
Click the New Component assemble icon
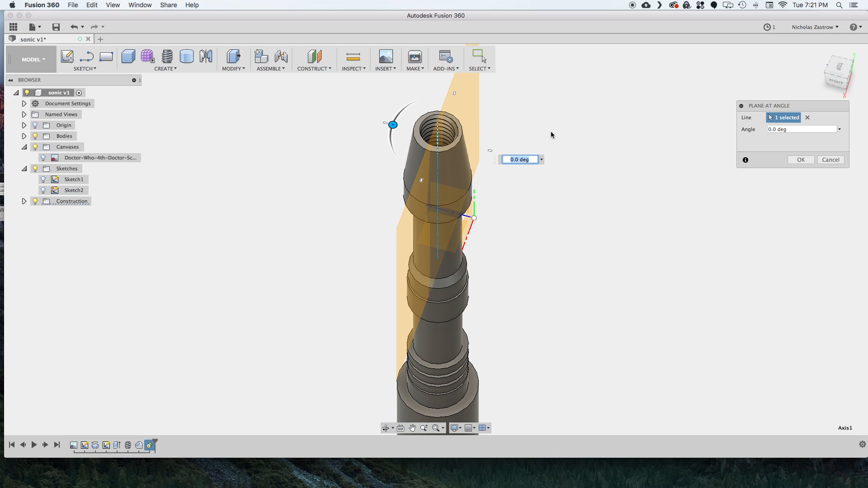pyautogui.click(x=261, y=56)
